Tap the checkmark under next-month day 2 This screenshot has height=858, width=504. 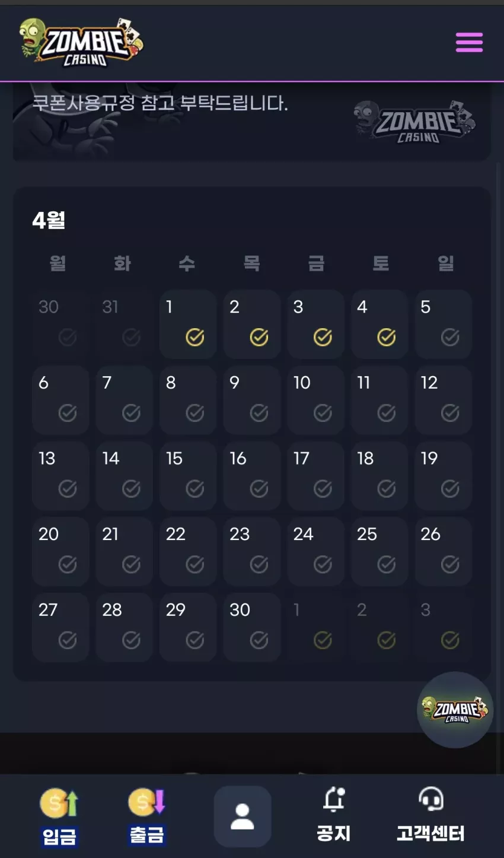(x=387, y=640)
